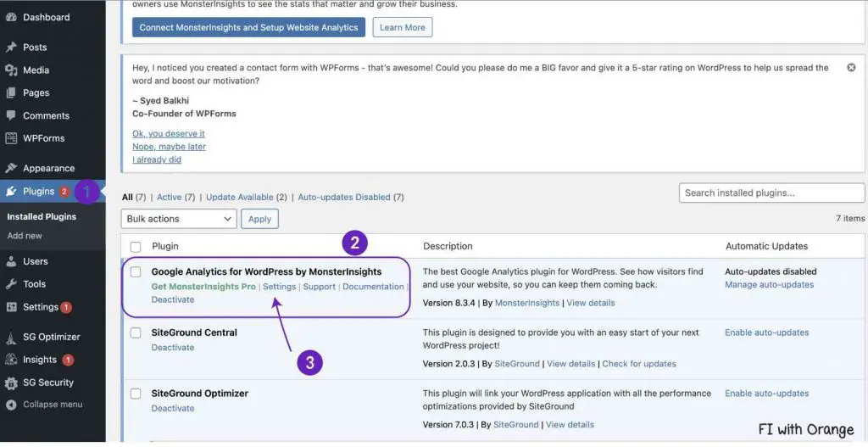
Task: Open Settings in the sidebar
Action: pyautogui.click(x=41, y=307)
